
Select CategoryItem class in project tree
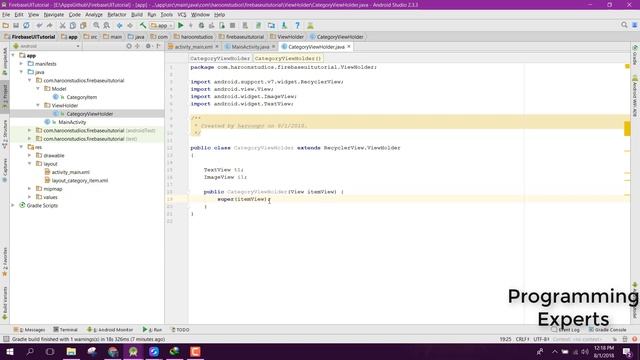[x=82, y=97]
